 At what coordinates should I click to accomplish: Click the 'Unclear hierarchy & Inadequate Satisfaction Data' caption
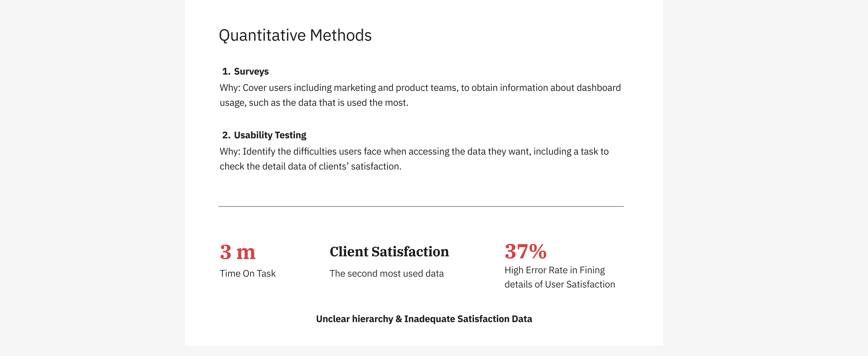pyautogui.click(x=424, y=319)
